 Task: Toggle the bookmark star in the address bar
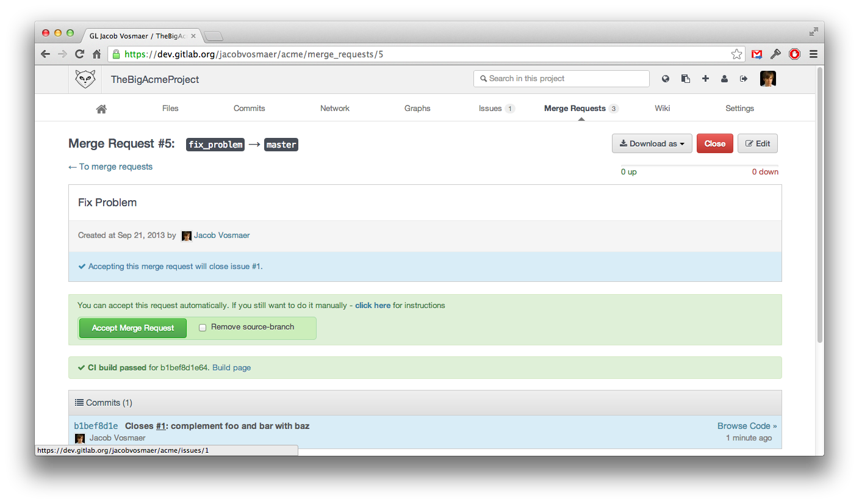click(736, 54)
